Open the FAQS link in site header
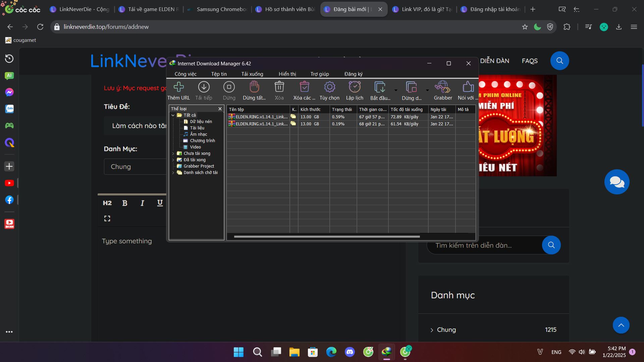Screen dimensions: 644x362 click(530, 61)
